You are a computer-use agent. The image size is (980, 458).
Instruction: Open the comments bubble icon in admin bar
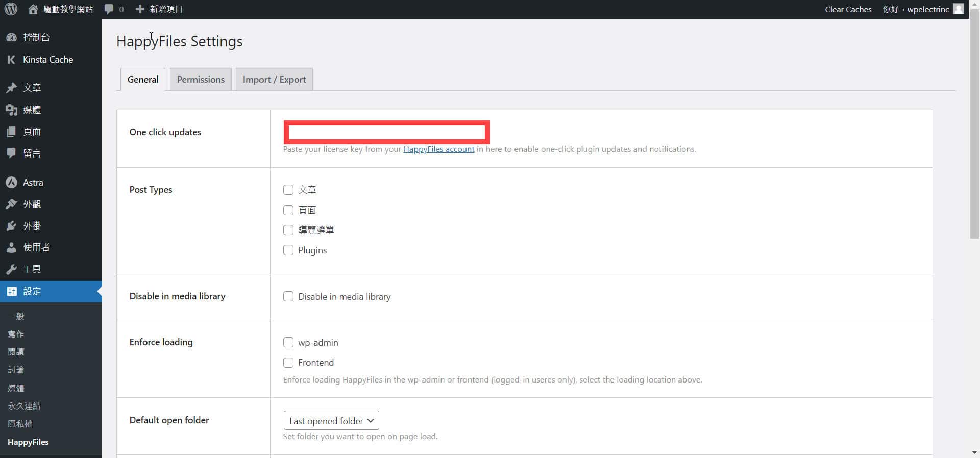pos(109,9)
